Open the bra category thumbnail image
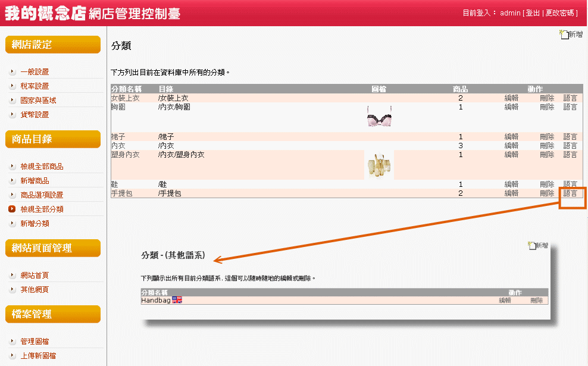Image resolution: width=588 pixels, height=366 pixels. click(379, 117)
